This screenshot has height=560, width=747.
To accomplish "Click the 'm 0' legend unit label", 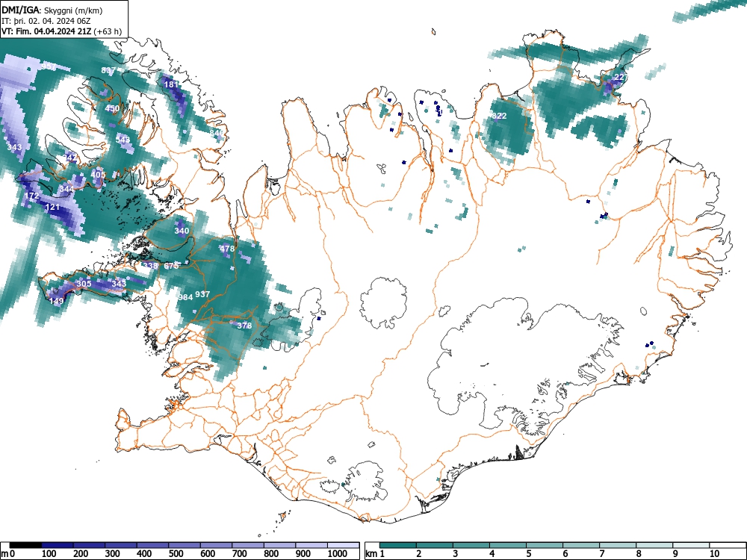I will coord(6,554).
